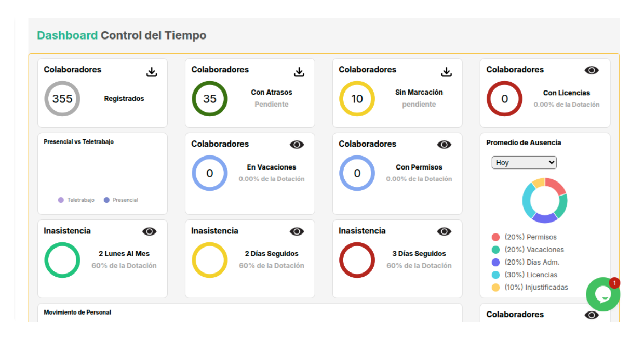Image resolution: width=644 pixels, height=338 pixels.
Task: Toggle Presencial legend item in chart
Action: pos(121,200)
